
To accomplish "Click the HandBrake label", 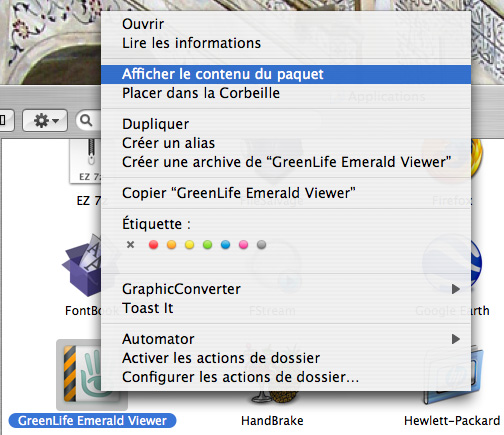I will pyautogui.click(x=272, y=421).
